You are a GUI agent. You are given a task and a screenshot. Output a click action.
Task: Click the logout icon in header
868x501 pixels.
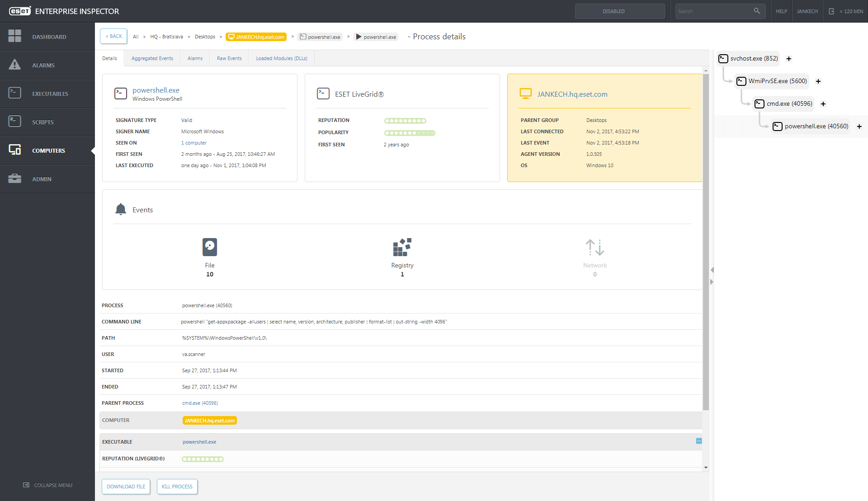point(831,11)
